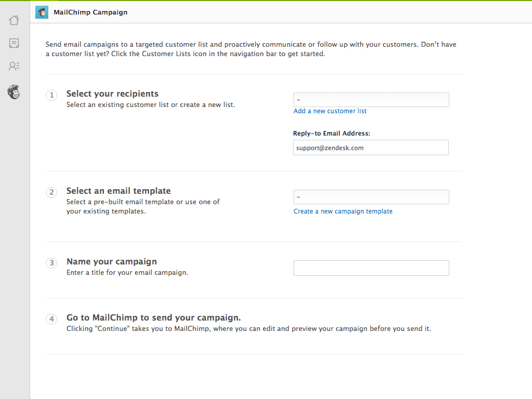Click the 'Select your recipients' heading

point(112,94)
